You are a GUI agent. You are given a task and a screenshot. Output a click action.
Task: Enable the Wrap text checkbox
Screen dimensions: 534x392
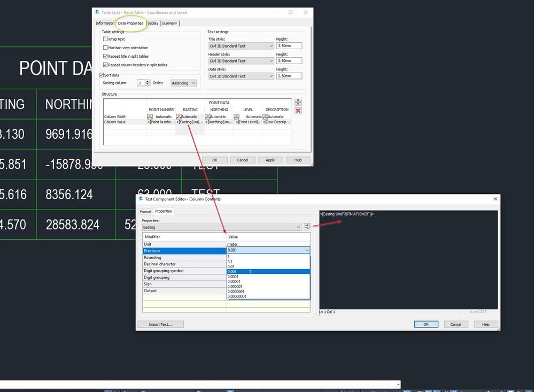(x=105, y=39)
